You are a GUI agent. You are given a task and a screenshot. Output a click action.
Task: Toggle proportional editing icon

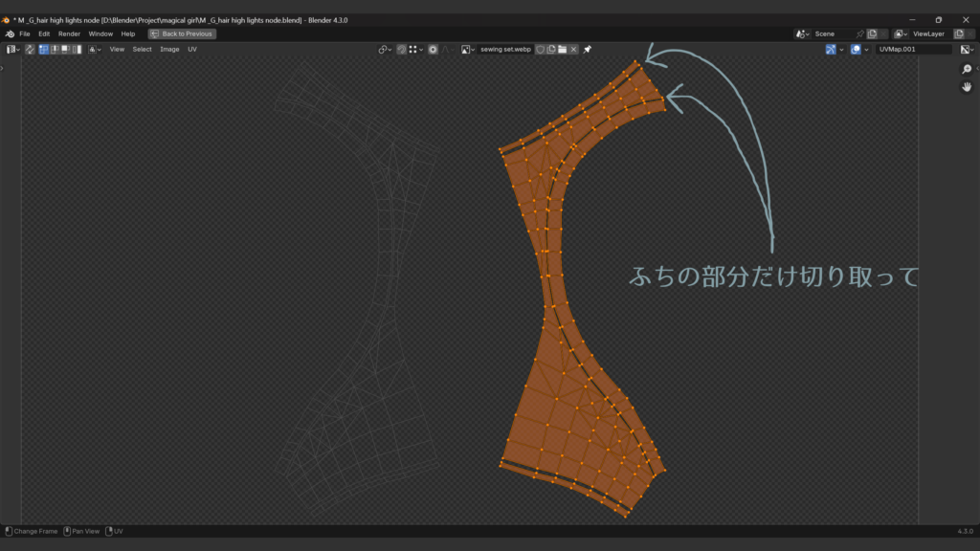433,49
